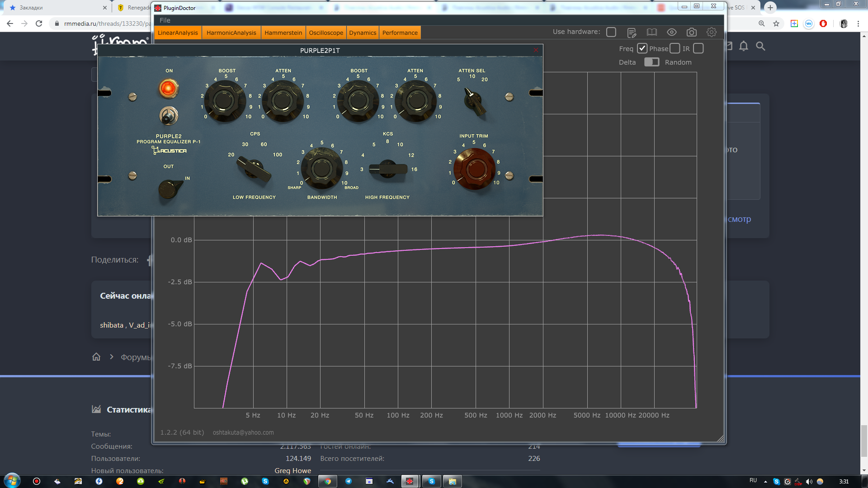Viewport: 868px width, 488px height.
Task: Open the Chrome profile avatar
Action: pyautogui.click(x=844, y=23)
